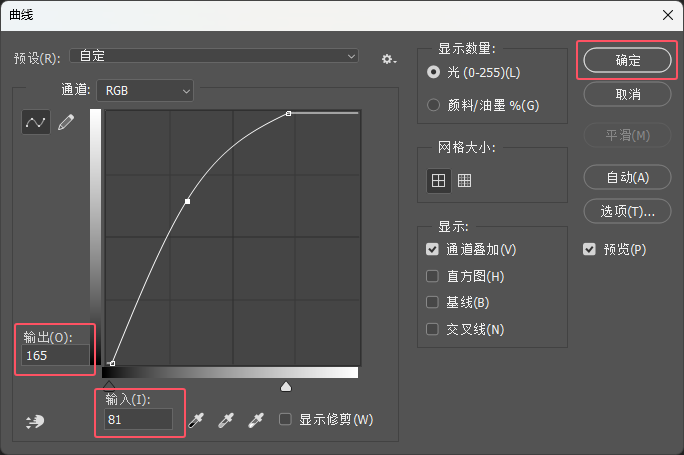Select the 颜料/油墨 % radio option

[433, 105]
